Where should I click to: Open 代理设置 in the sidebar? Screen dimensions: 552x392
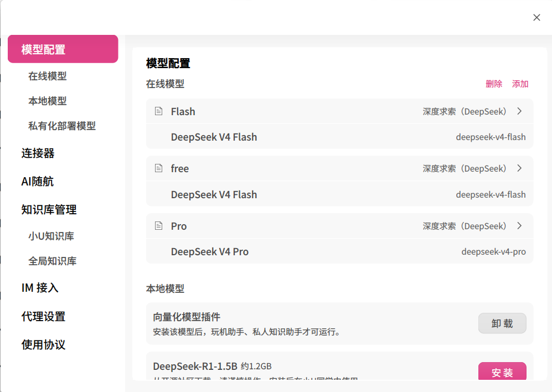pyautogui.click(x=43, y=316)
